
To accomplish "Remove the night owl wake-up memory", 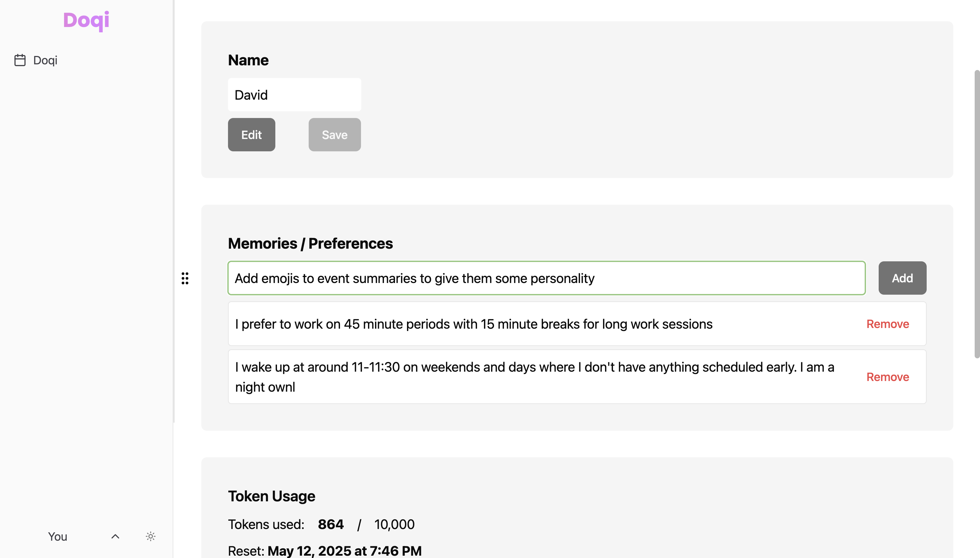I will [x=887, y=377].
